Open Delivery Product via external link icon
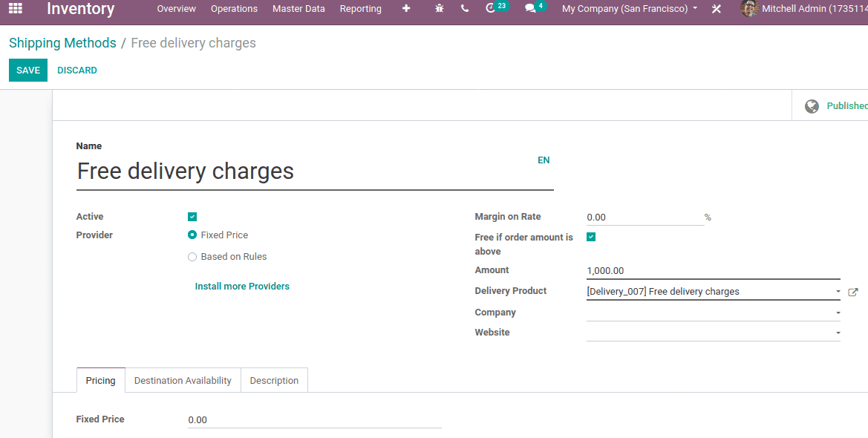The height and width of the screenshot is (438, 868). point(853,292)
